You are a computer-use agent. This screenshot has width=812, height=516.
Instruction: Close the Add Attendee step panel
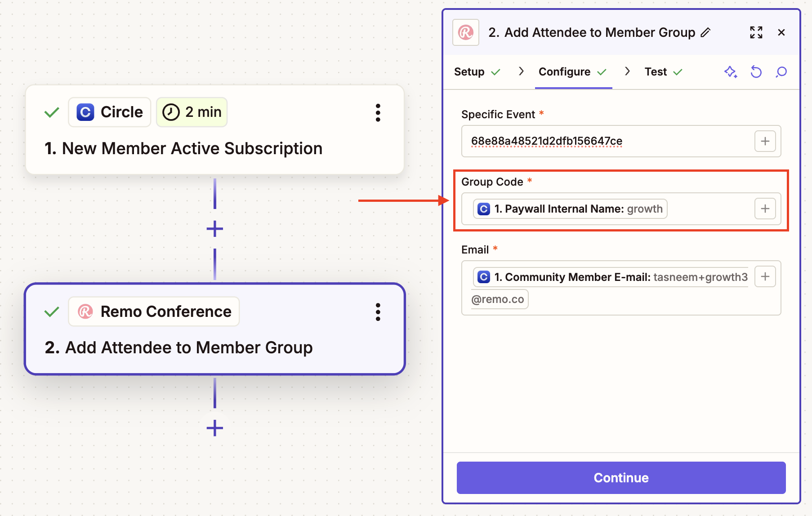point(781,32)
